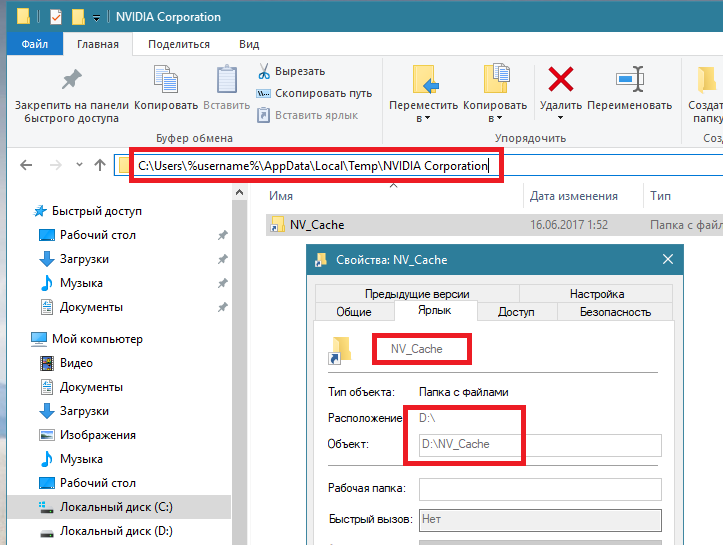Click the Локальный диск (C:) drive icon
This screenshot has height=545, width=723.
click(47, 507)
